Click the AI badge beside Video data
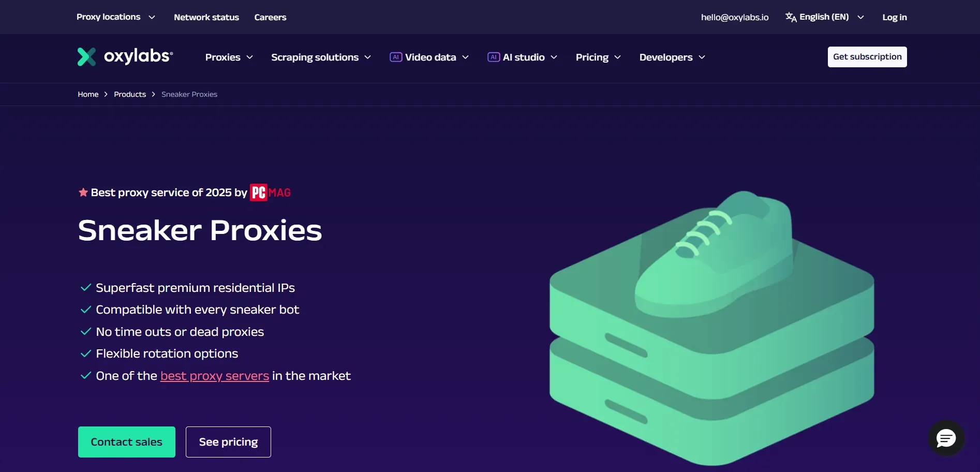 (x=396, y=57)
